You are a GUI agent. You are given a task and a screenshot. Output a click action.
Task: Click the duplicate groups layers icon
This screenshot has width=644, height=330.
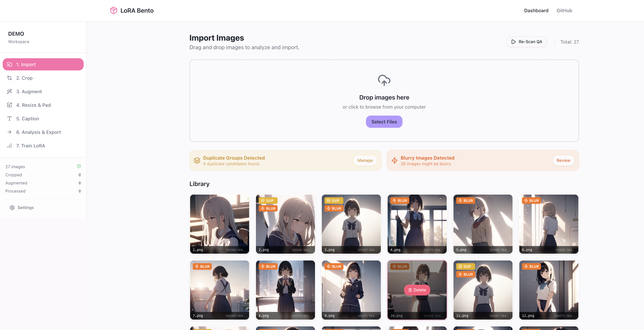click(x=197, y=160)
